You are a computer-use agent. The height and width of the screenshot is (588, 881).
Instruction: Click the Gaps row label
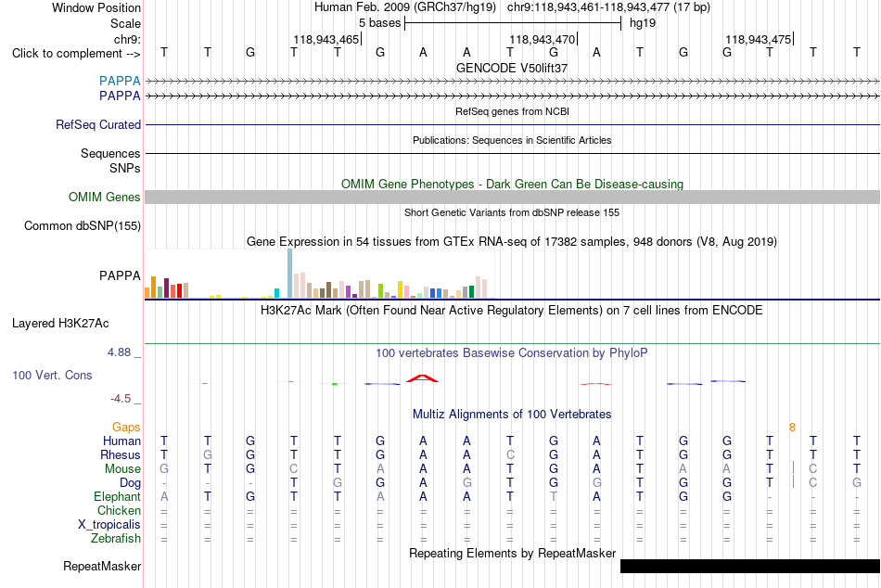(x=126, y=428)
